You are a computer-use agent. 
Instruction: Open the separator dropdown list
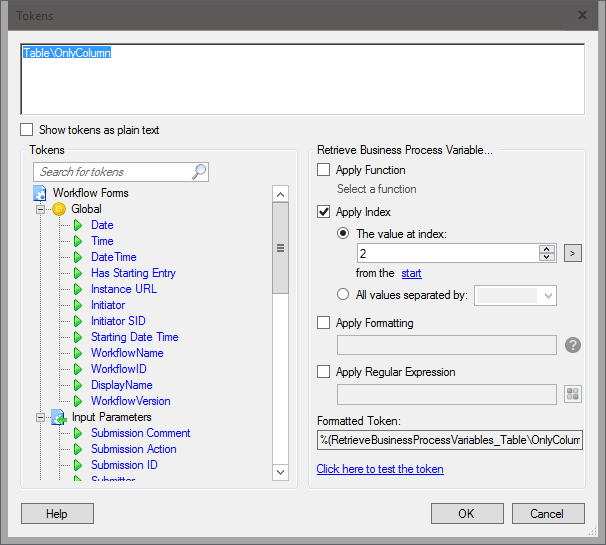[547, 295]
